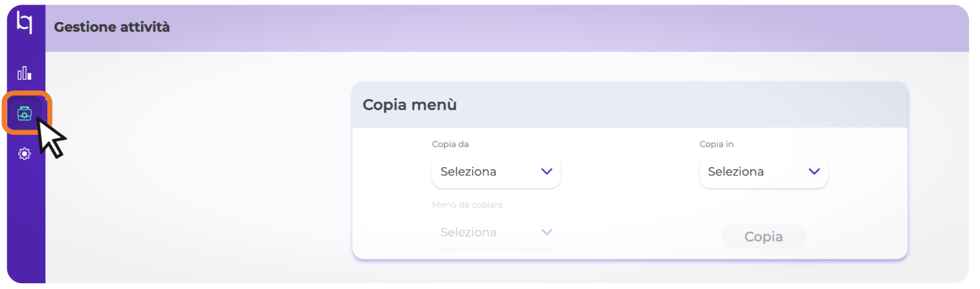Viewport: 980px width, 289px height.
Task: Expand the Copia in dropdown
Action: (x=763, y=172)
